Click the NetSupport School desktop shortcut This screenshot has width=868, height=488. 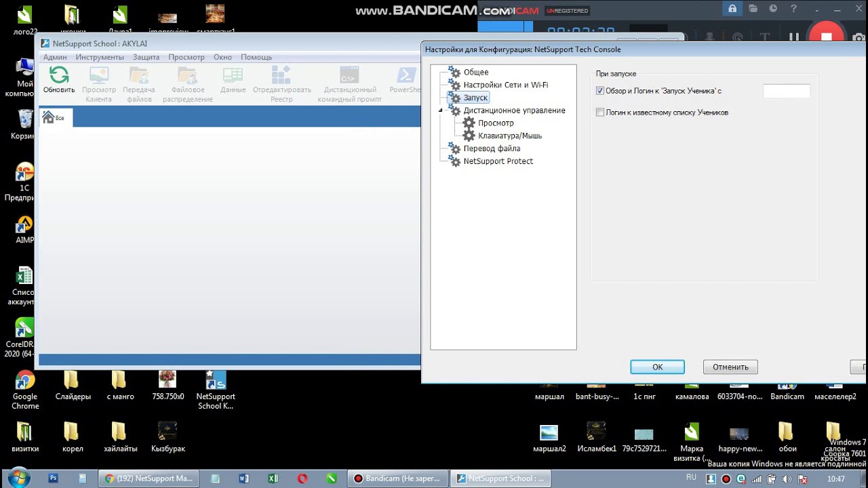click(216, 390)
